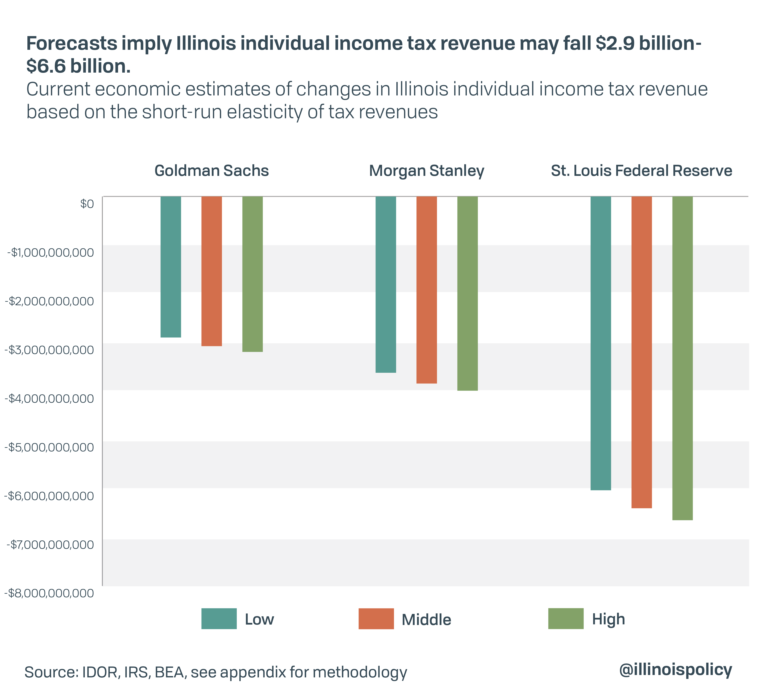761x700 pixels.
Task: Click the -$8,000,000,000 axis label
Action: (49, 593)
